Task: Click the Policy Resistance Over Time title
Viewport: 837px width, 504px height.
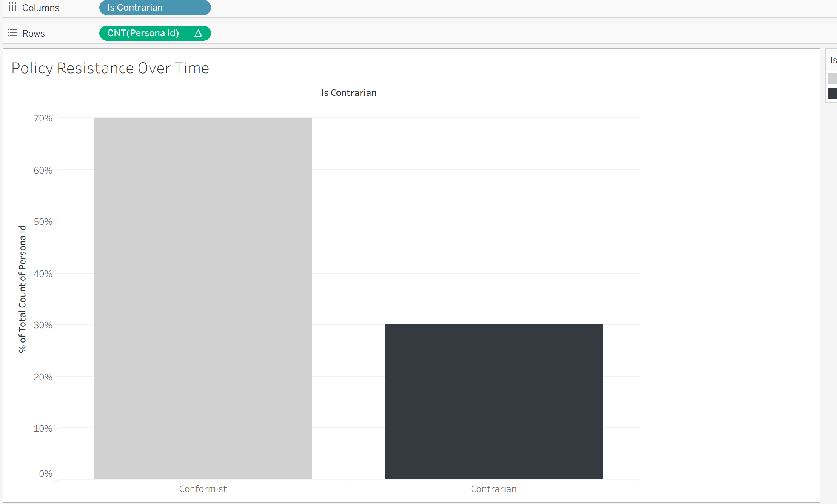Action: pyautogui.click(x=110, y=68)
